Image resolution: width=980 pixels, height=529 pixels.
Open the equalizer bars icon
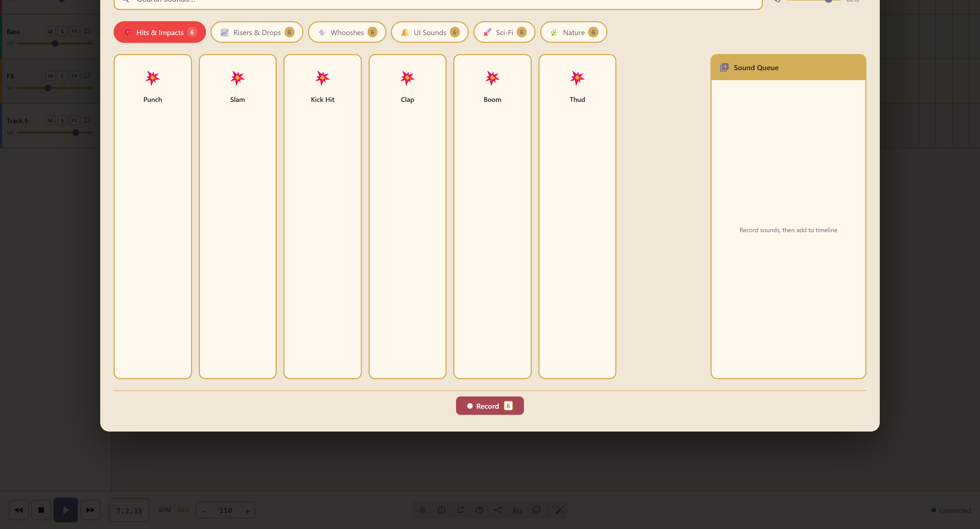click(517, 510)
